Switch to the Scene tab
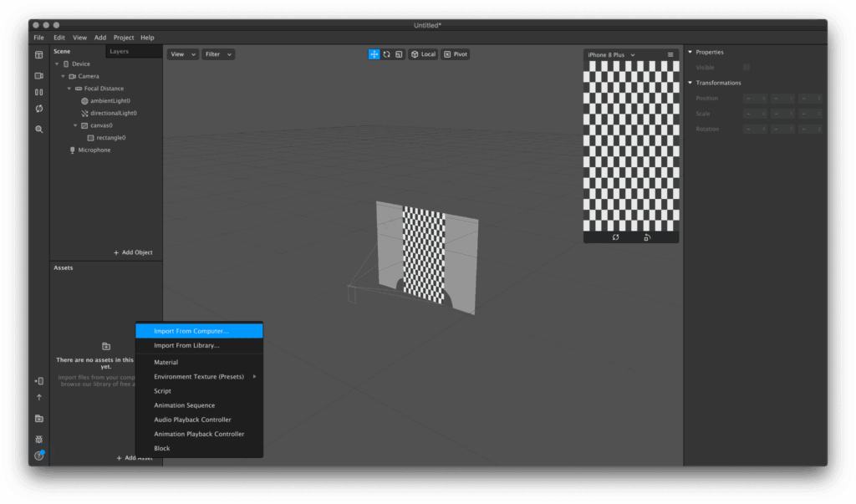 [78, 51]
